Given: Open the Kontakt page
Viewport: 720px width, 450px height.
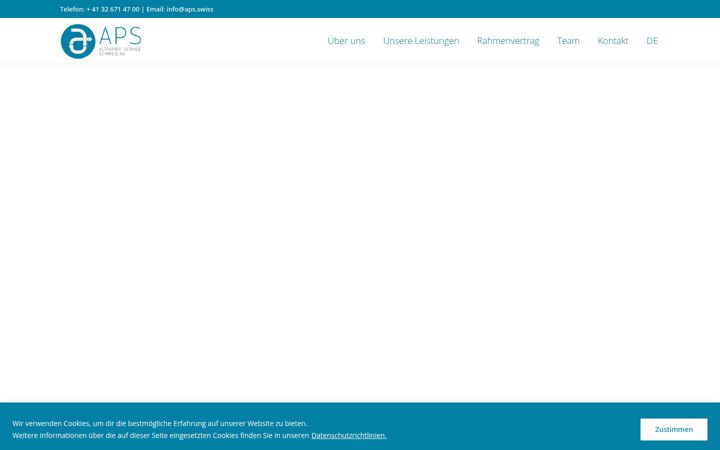Looking at the screenshot, I should [x=613, y=41].
